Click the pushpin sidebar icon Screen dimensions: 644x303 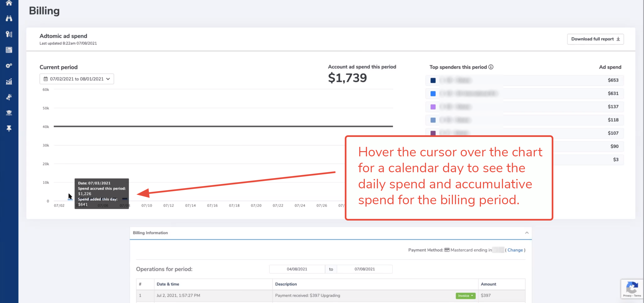pos(9,128)
